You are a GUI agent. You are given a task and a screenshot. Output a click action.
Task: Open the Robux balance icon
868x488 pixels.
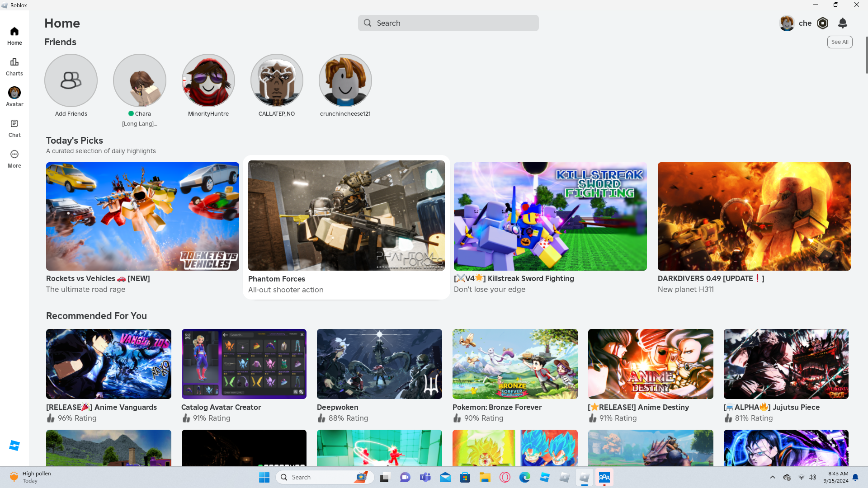tap(823, 23)
